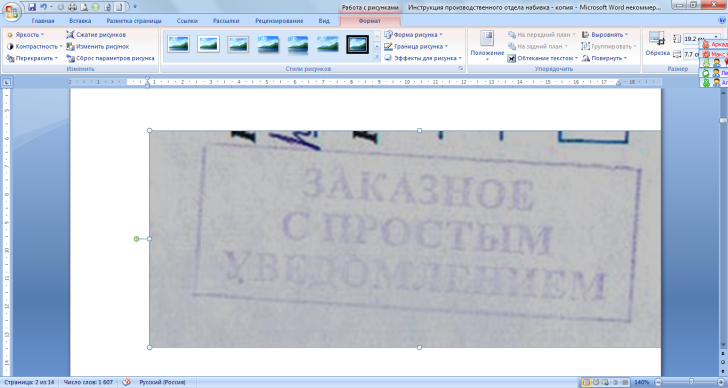
Task: Switch to Draft view
Action: tap(625, 382)
